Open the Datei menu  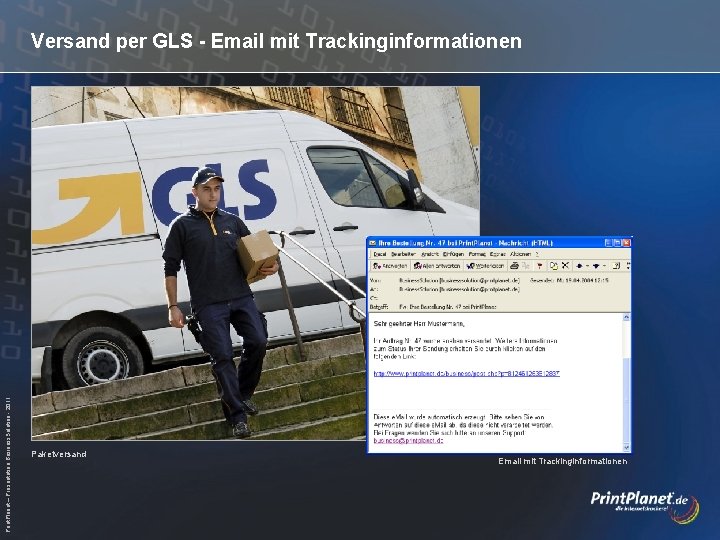[x=380, y=254]
